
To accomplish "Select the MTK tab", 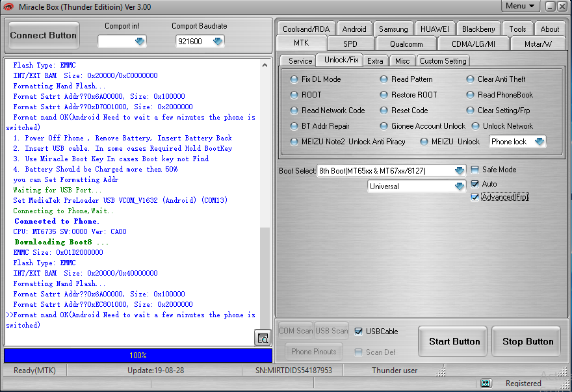I will click(302, 43).
